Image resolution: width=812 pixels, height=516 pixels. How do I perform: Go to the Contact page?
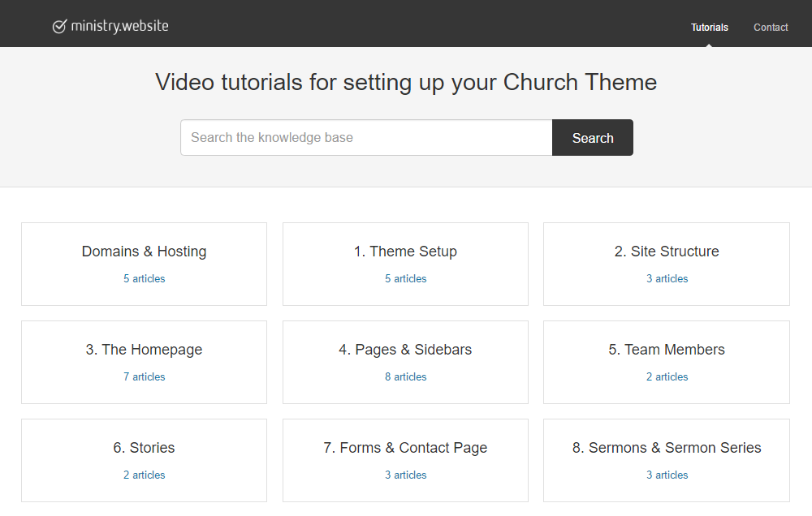[770, 28]
